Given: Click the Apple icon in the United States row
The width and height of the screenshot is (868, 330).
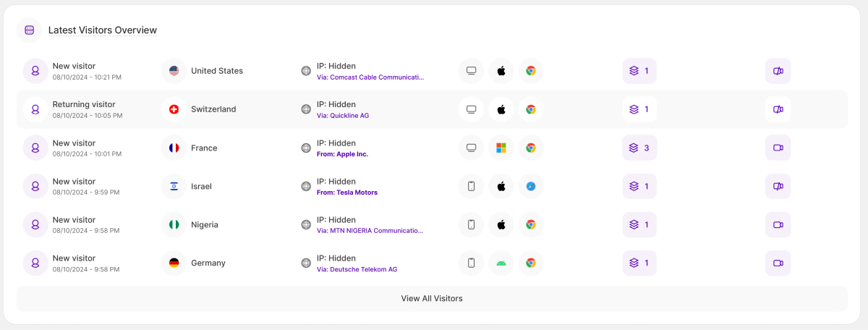Looking at the screenshot, I should click(501, 71).
